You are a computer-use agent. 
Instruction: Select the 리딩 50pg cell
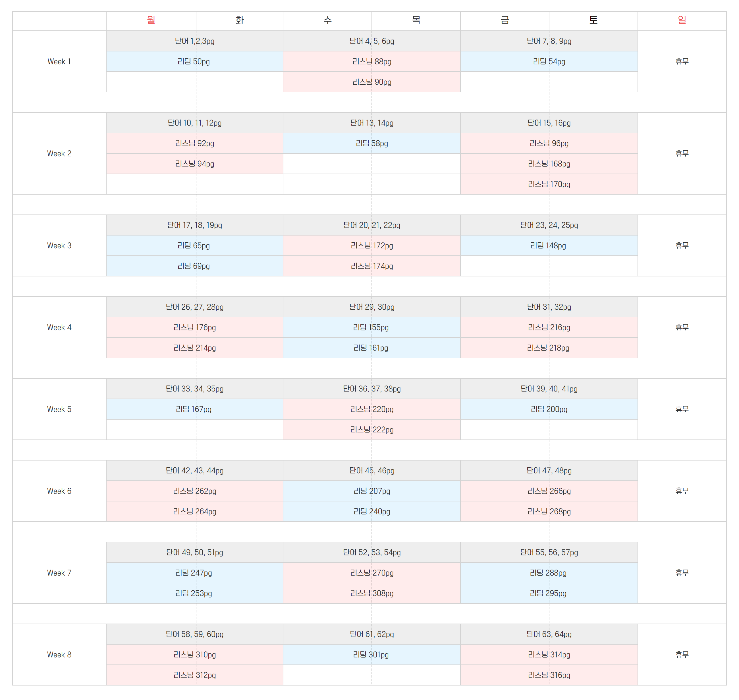[x=194, y=62]
